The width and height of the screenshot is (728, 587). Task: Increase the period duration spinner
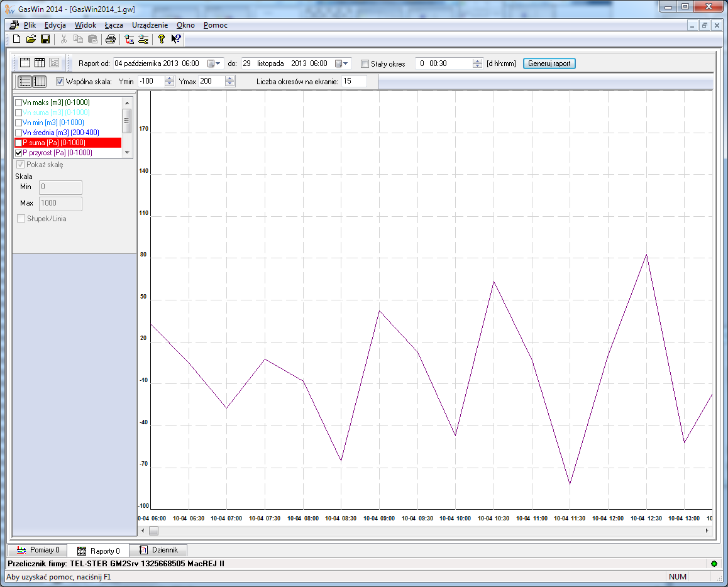click(x=477, y=61)
